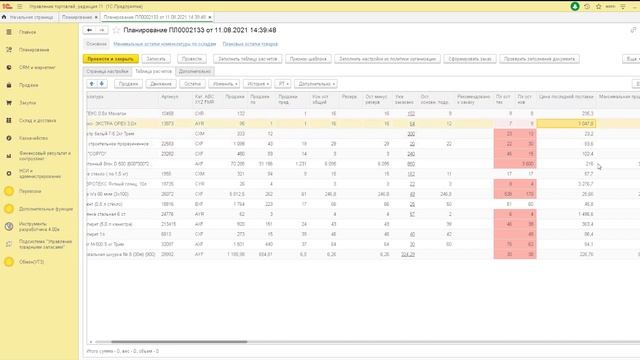Click the back arrow navigation button
Image resolution: width=640 pixels, height=360 pixels.
89,30
